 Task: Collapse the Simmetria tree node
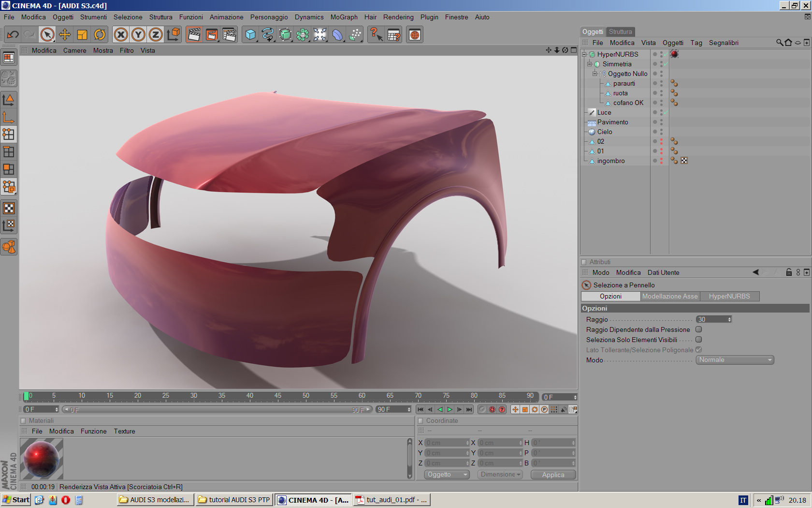590,64
